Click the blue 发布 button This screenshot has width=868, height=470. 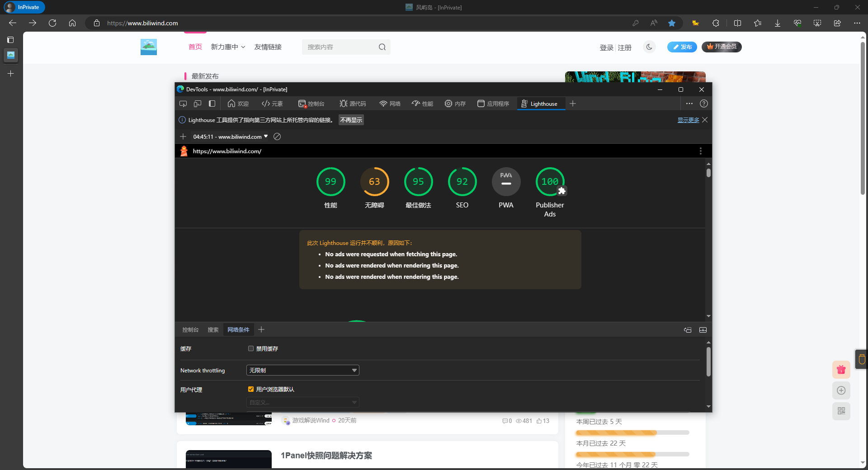click(x=682, y=47)
